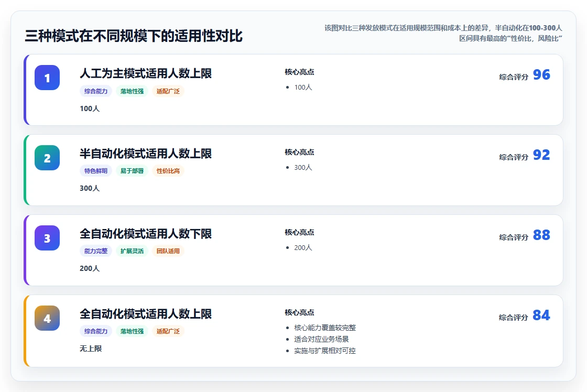Click the number 3 rank badge
The image size is (587, 392).
coord(47,238)
